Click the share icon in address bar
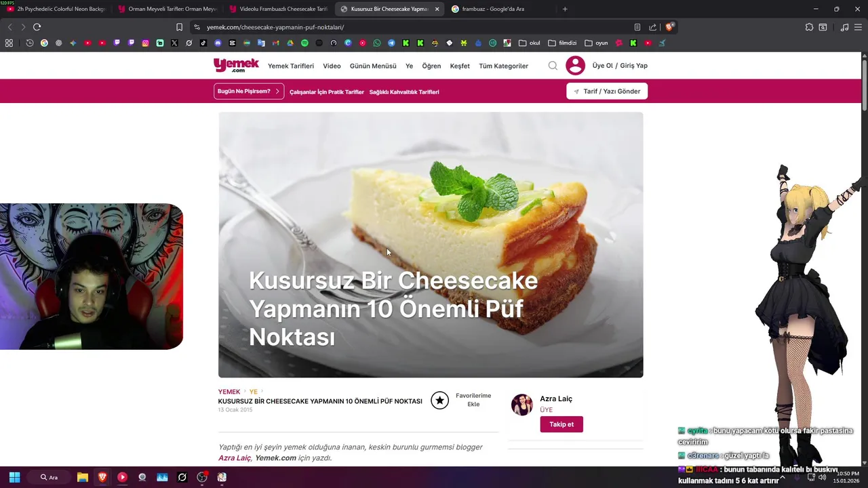 652,27
